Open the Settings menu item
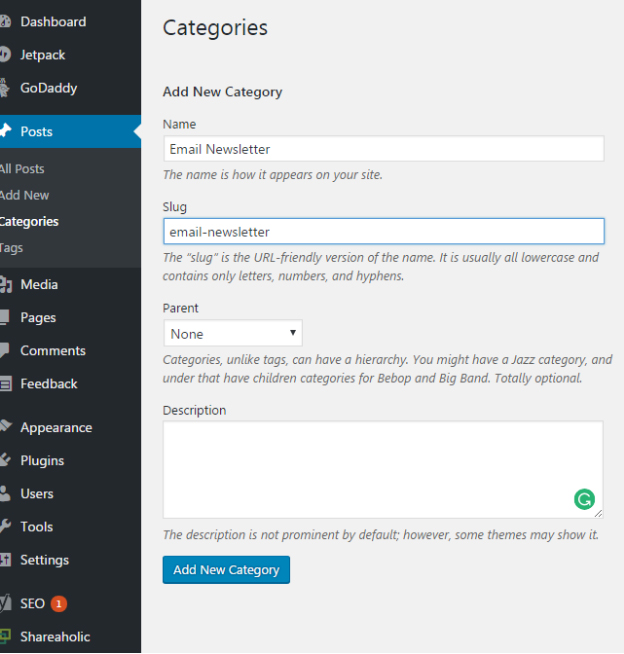 pos(45,560)
